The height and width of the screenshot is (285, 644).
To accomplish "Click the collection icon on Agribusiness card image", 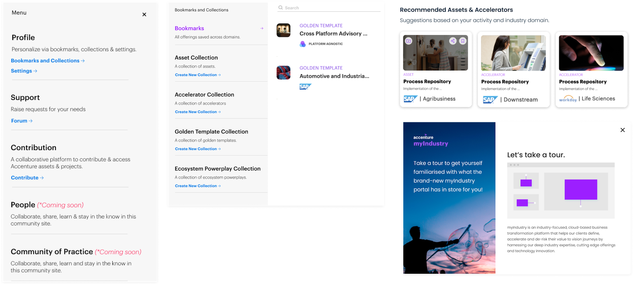I will pos(409,41).
